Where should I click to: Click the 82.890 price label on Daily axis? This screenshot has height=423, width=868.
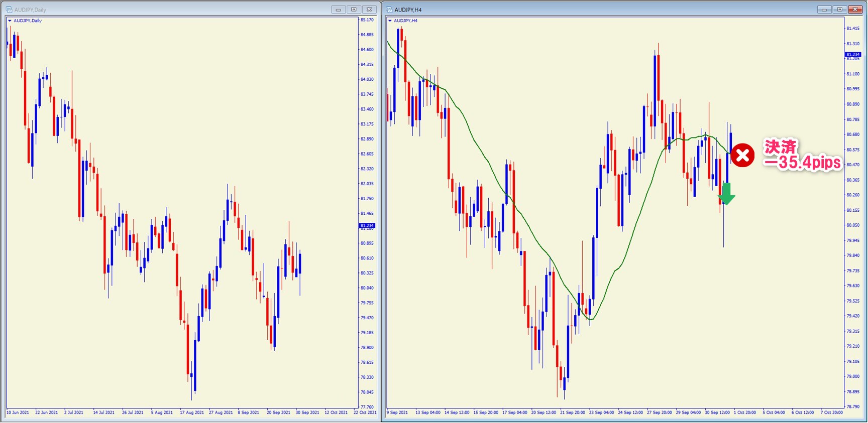pos(367,139)
